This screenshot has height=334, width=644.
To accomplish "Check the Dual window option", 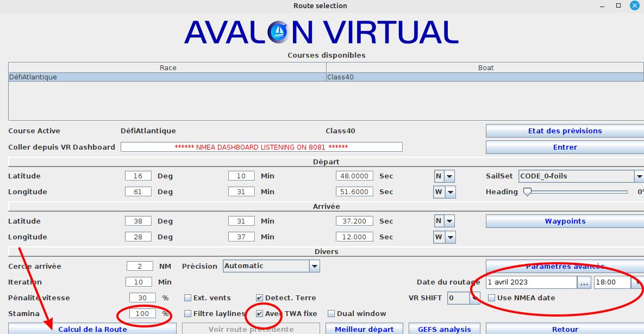I will click(x=332, y=314).
